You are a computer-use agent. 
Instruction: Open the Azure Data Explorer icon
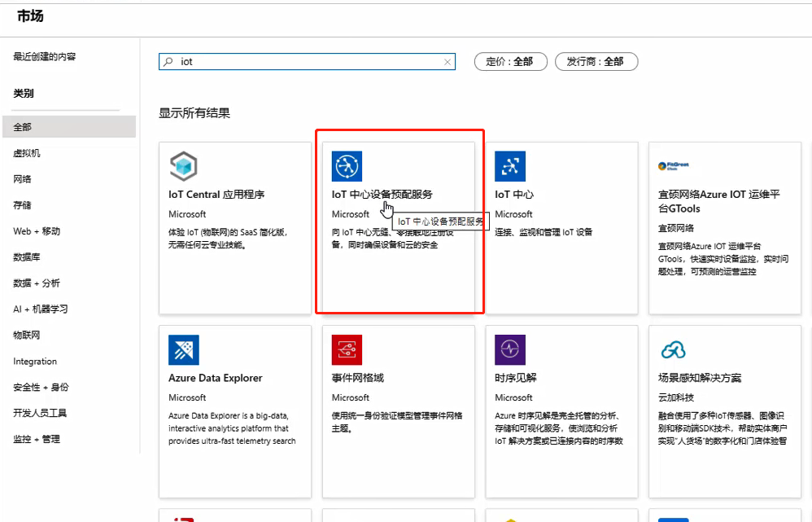tap(183, 349)
